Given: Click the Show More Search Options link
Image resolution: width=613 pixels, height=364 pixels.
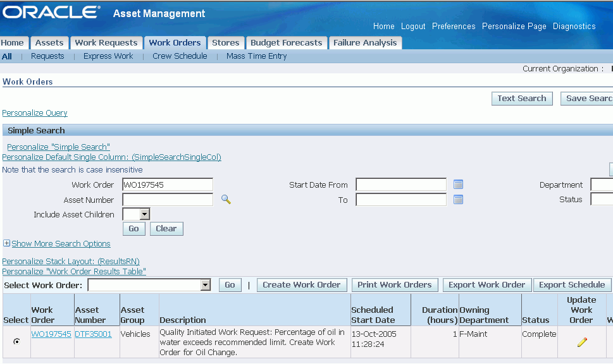Looking at the screenshot, I should (x=61, y=244).
